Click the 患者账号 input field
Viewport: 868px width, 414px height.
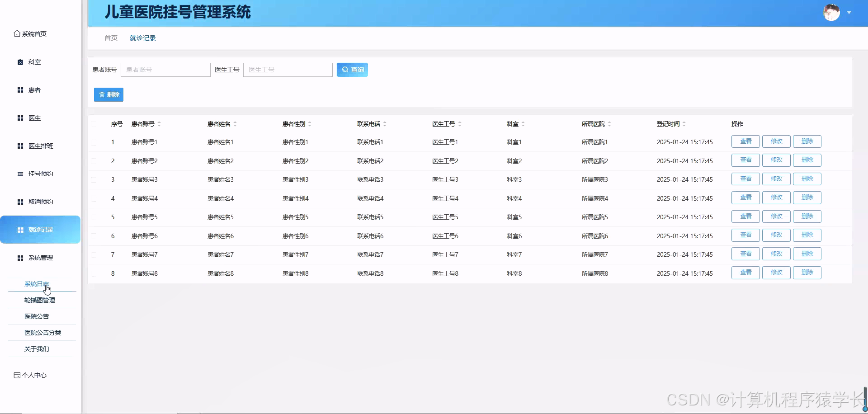coord(165,70)
